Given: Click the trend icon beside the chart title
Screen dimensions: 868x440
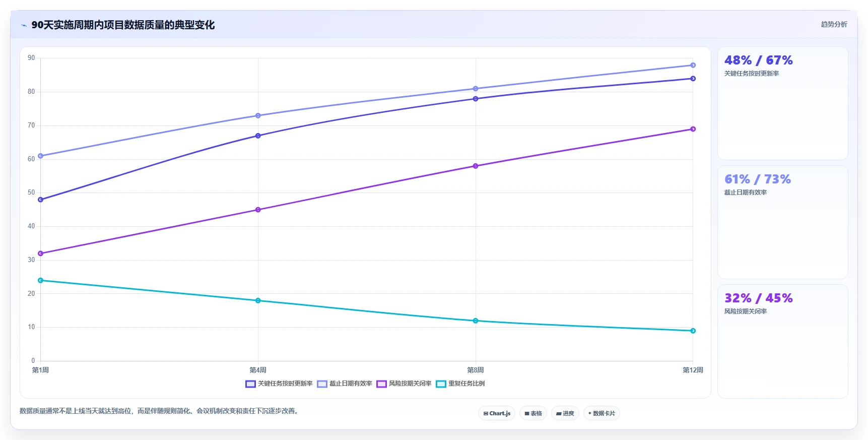Looking at the screenshot, I should pyautogui.click(x=24, y=25).
